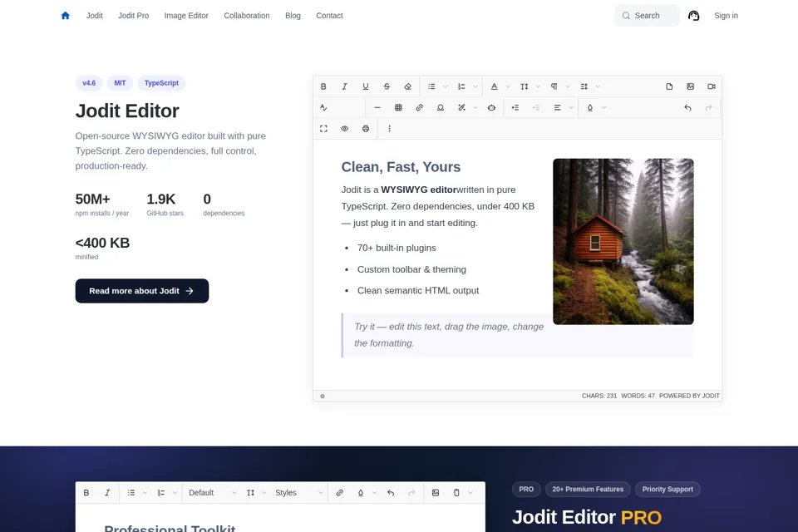Click the support headset icon

pyautogui.click(x=693, y=16)
